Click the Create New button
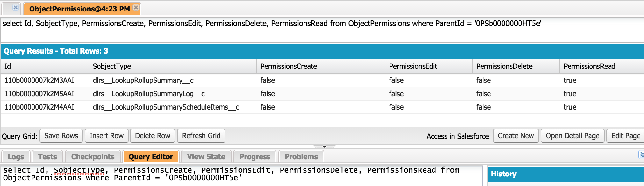644x186 pixels. point(516,136)
